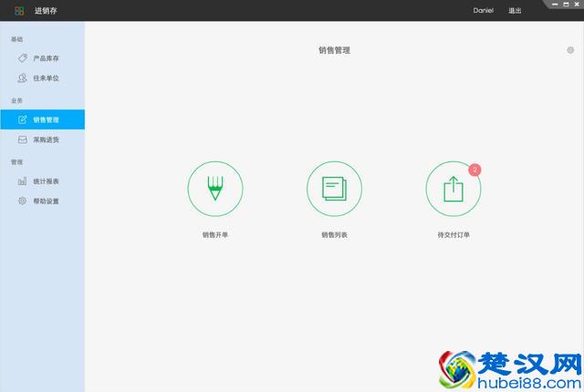Image resolution: width=584 pixels, height=392 pixels.
Task: Click 退出 to log out
Action: (515, 11)
